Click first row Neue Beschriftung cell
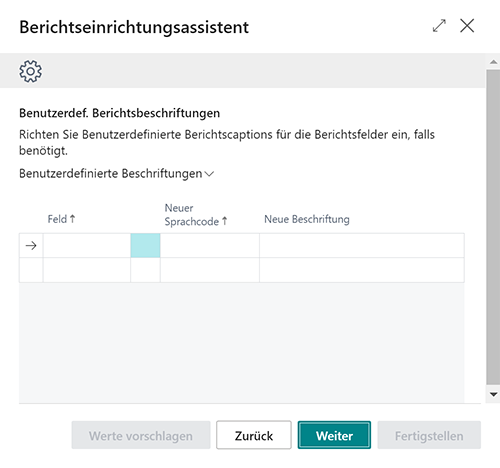Image resolution: width=500 pixels, height=468 pixels. click(x=362, y=246)
